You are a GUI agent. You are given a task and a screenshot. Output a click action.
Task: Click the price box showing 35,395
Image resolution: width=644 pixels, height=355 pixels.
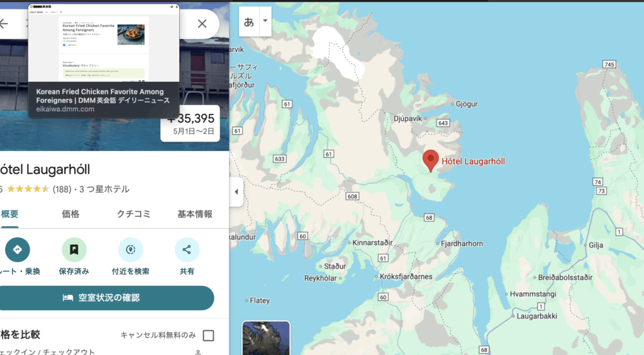pyautogui.click(x=190, y=123)
